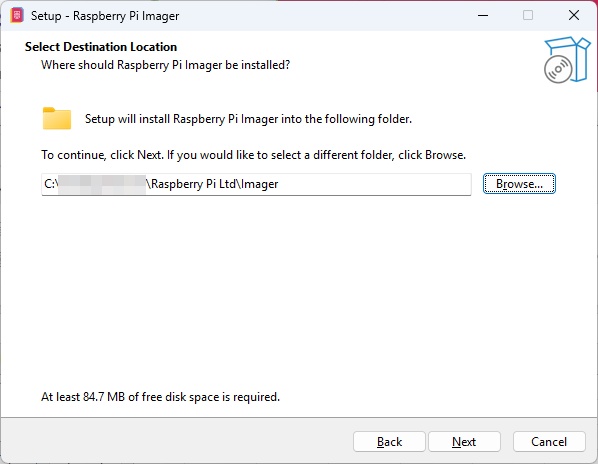Click the installer box and disc icon

[567, 59]
